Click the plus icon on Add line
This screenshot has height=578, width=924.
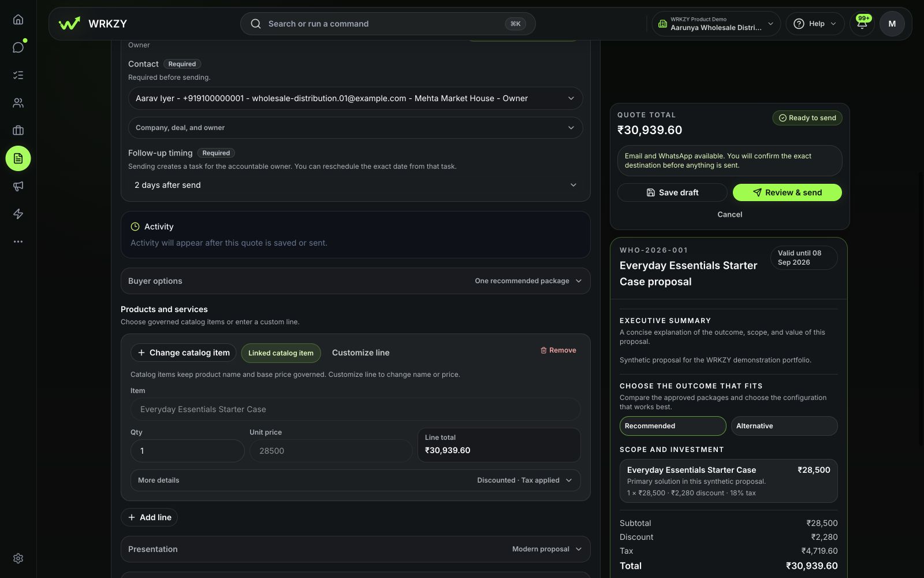pos(132,517)
